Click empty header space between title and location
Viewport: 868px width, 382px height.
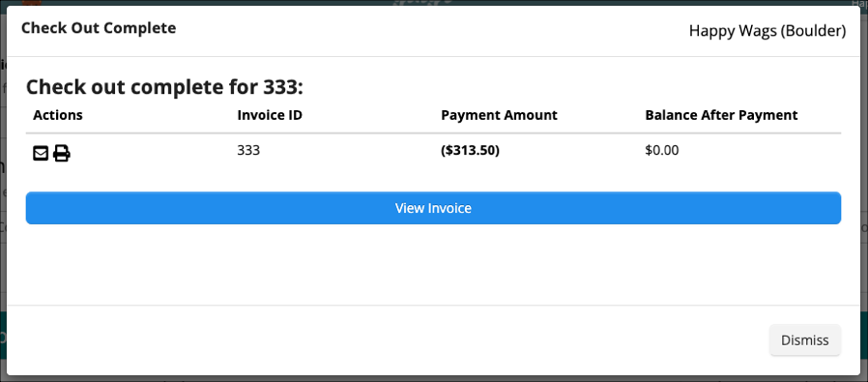pyautogui.click(x=432, y=30)
